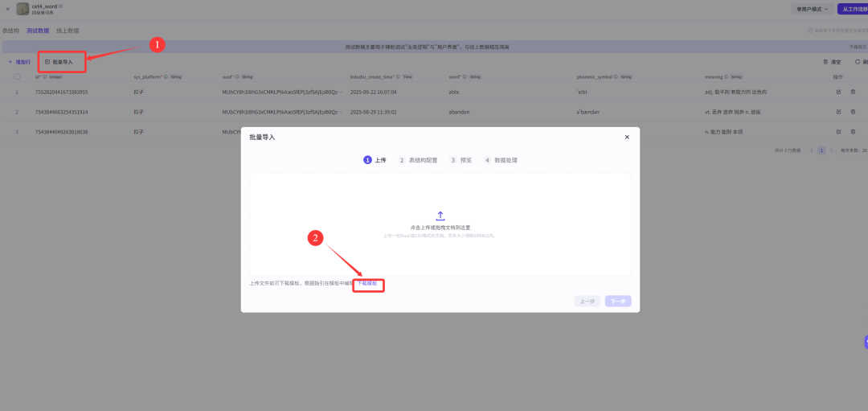Click the id cell 7543844049263018038
868x411 pixels.
pos(61,132)
